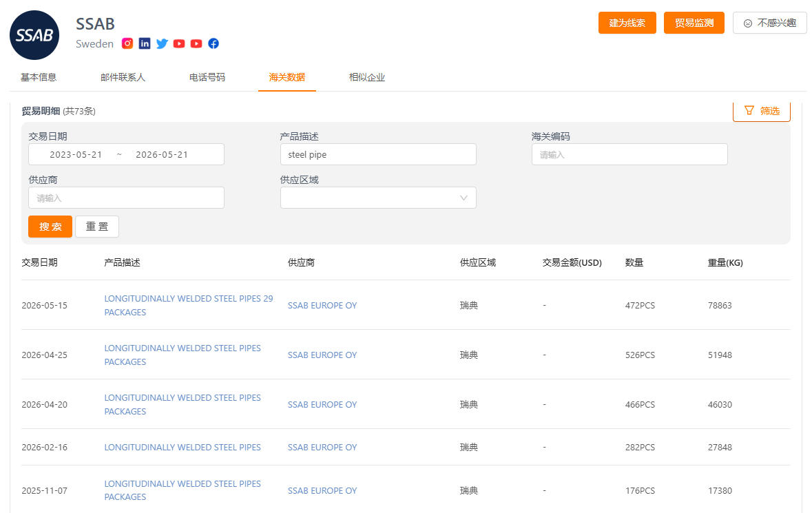Screen dimensions: 812x513
Task: Mark company as 不感兴趣
Action: (770, 23)
